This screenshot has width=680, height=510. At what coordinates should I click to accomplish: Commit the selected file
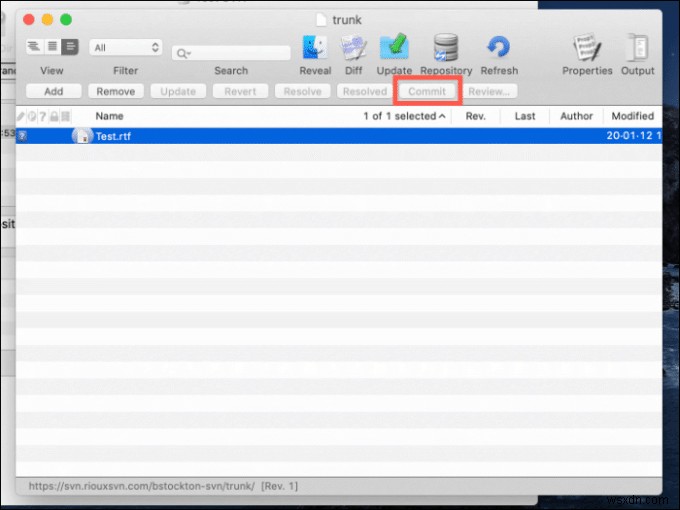[x=427, y=92]
